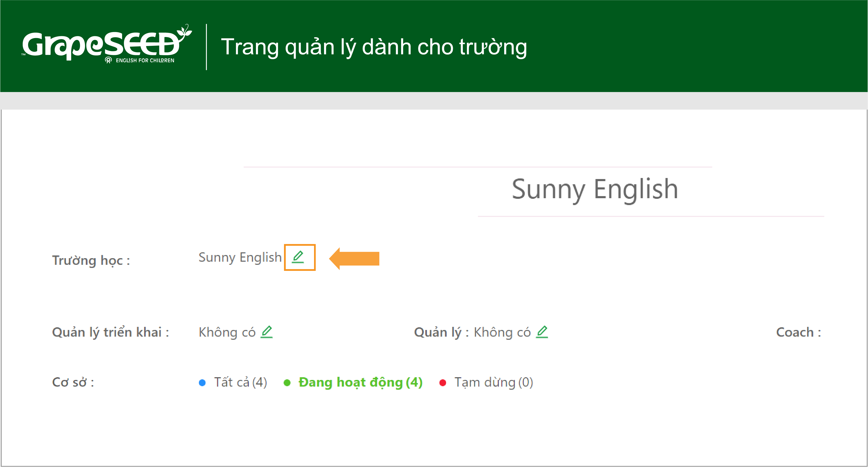Select the Tạm dừng (0) filter
The image size is (868, 468).
(x=486, y=382)
